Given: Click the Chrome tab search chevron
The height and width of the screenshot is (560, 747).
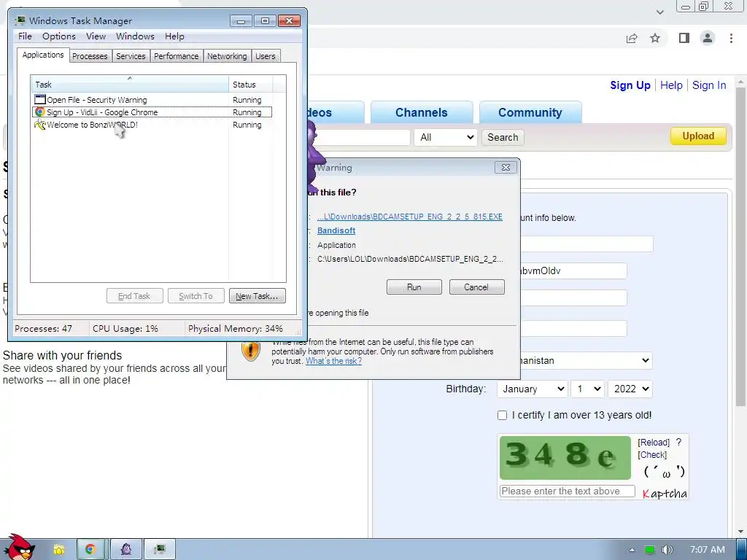Looking at the screenshot, I should 659,12.
